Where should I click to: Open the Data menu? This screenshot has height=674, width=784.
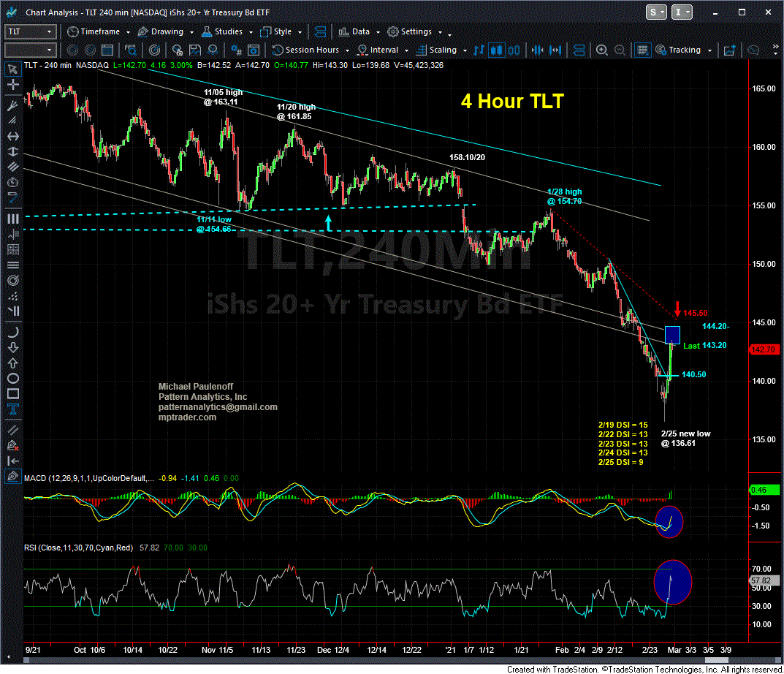359,31
